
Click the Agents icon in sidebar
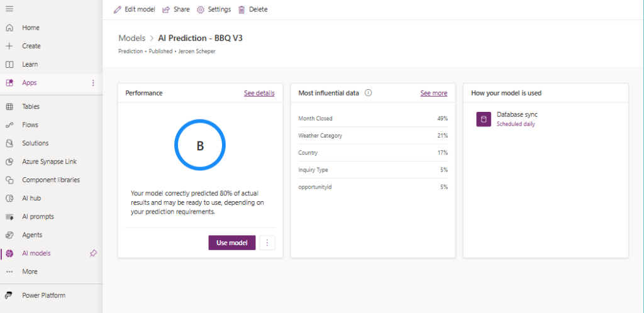9,235
